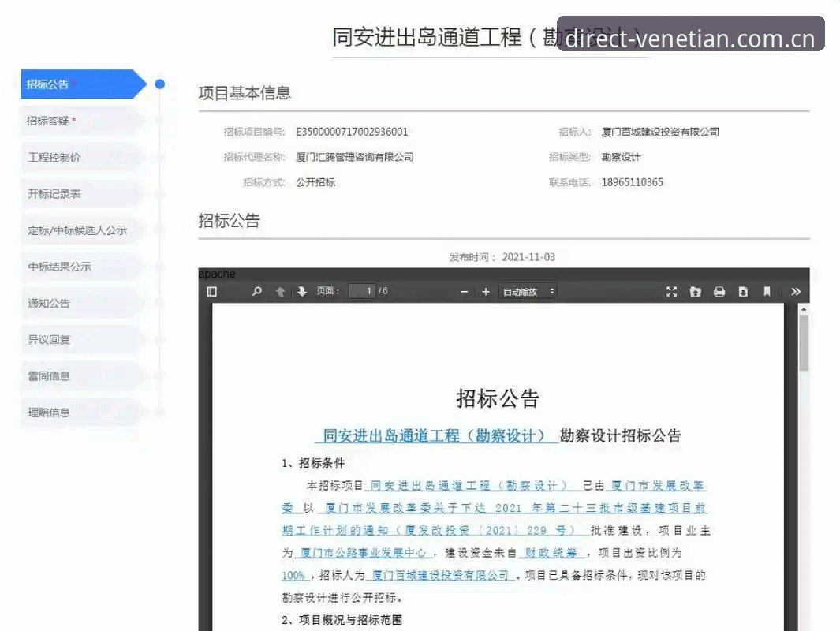Click the blue timeline dot beside 招标公告
This screenshot has height=631, width=840.
(x=159, y=84)
